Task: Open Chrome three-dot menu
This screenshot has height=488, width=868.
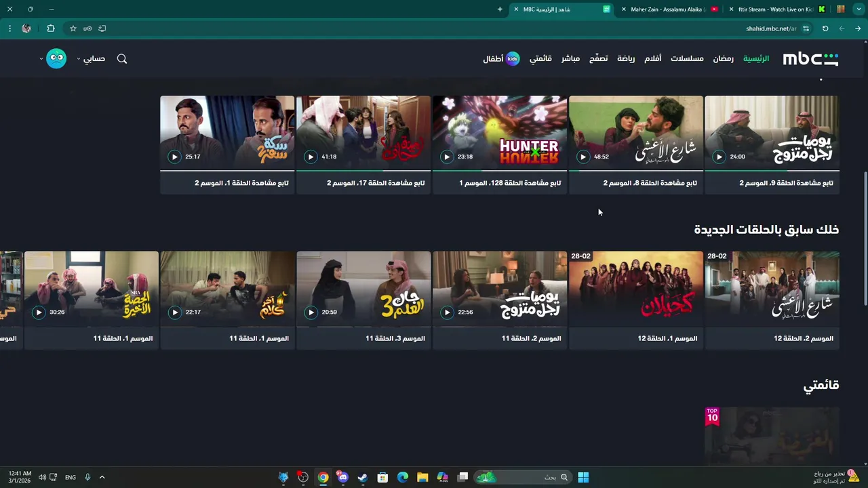Action: coord(9,28)
